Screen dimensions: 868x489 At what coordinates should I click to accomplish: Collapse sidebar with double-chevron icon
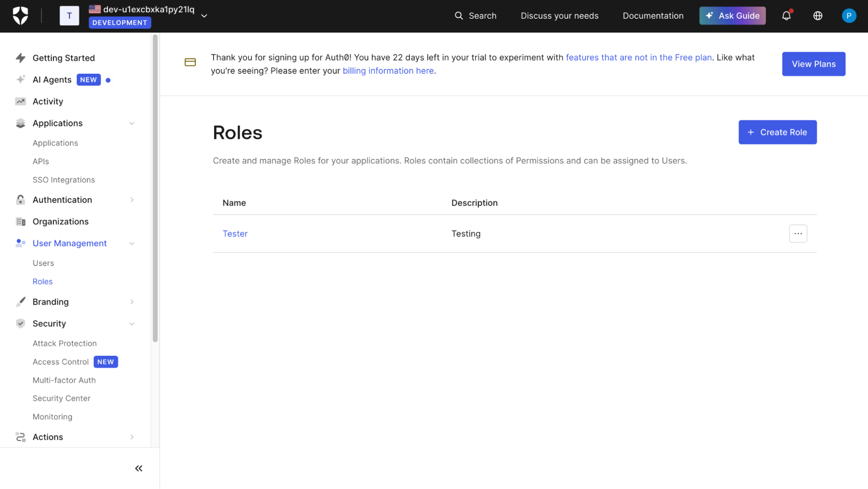coord(139,468)
